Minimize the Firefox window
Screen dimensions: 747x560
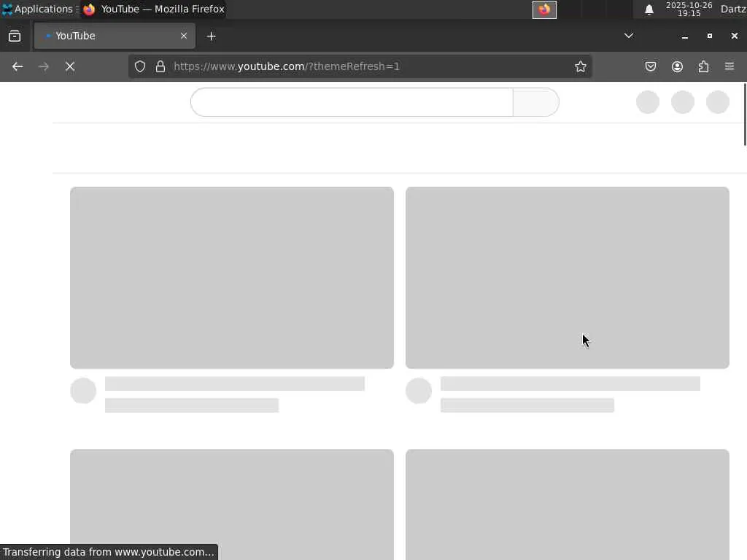click(684, 36)
